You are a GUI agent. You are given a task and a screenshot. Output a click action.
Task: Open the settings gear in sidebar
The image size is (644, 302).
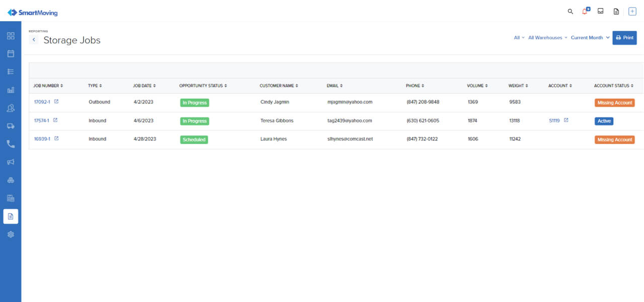11,235
